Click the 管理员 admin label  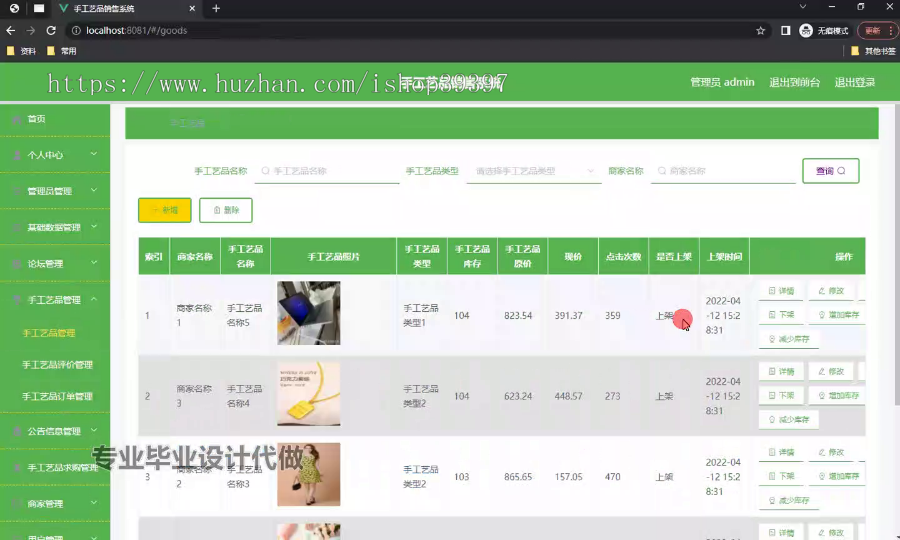[x=722, y=82]
